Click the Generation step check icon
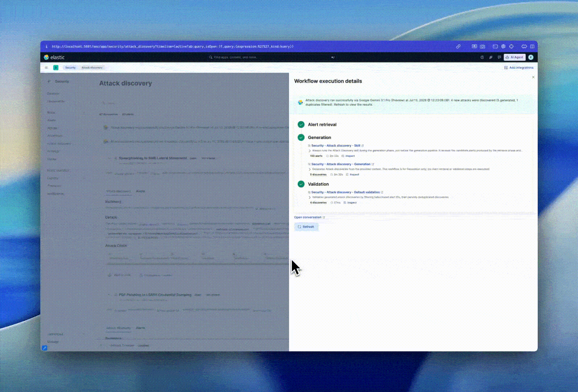 pyautogui.click(x=301, y=138)
